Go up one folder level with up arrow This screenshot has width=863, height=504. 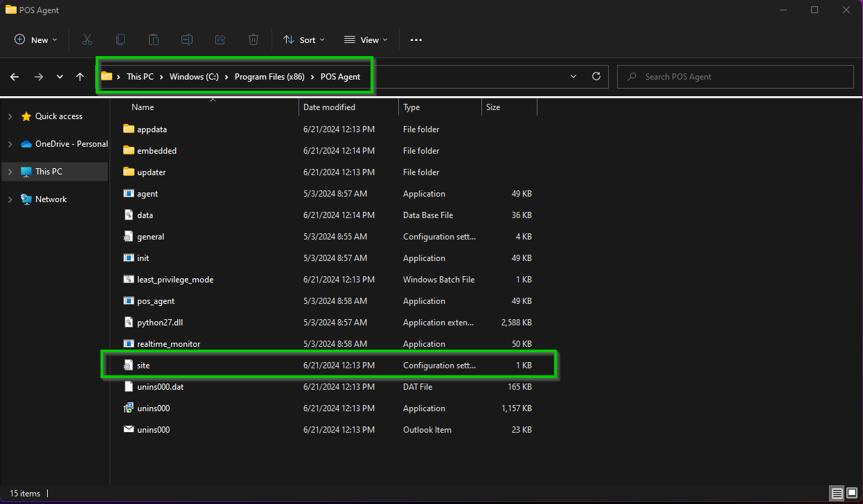coord(80,77)
